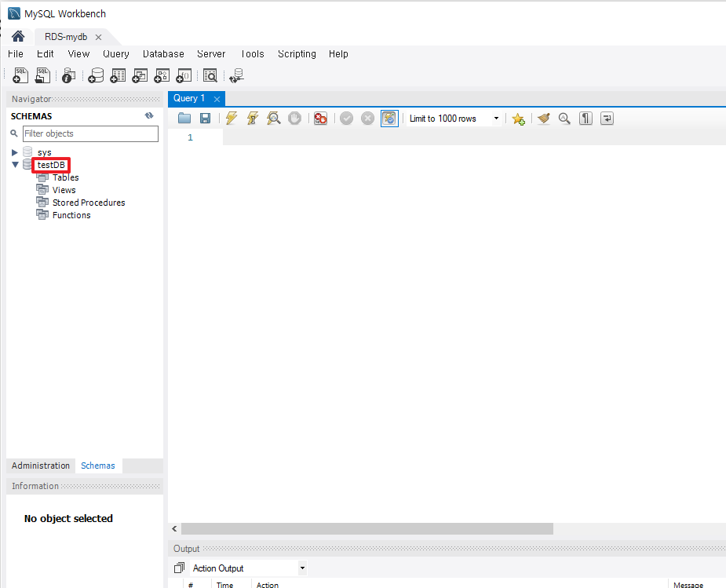Reconnect to DBMS icon
The height and width of the screenshot is (588, 726).
[236, 75]
